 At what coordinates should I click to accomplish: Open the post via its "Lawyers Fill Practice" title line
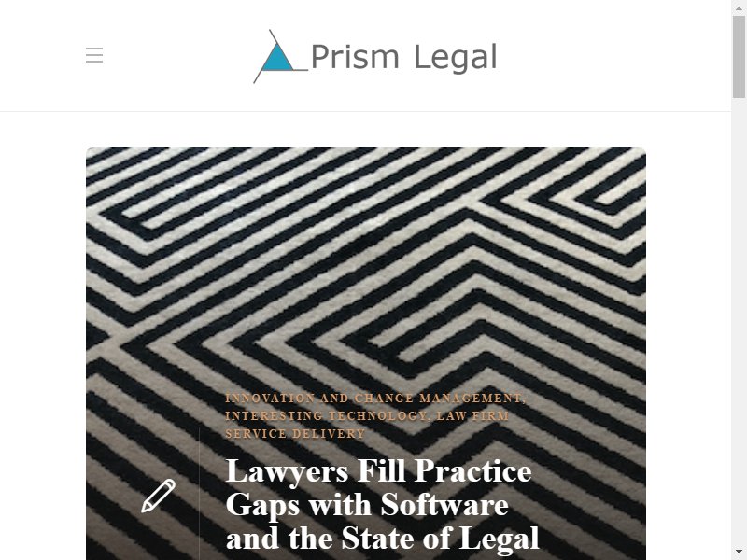point(378,471)
